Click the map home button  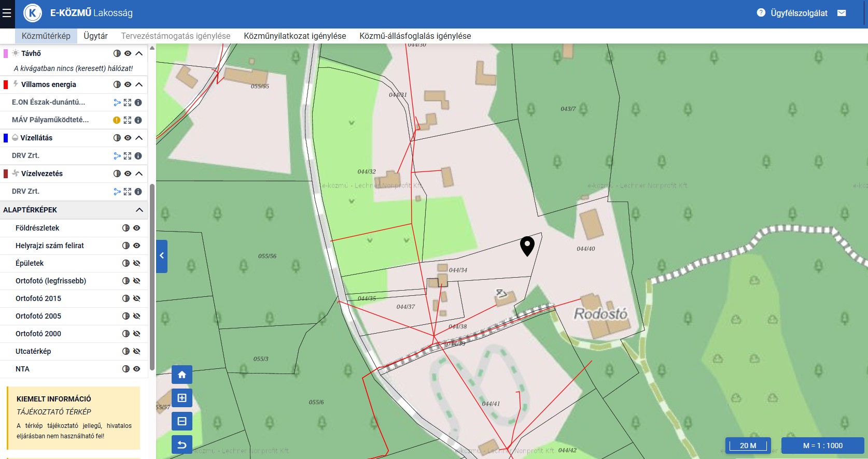(182, 375)
